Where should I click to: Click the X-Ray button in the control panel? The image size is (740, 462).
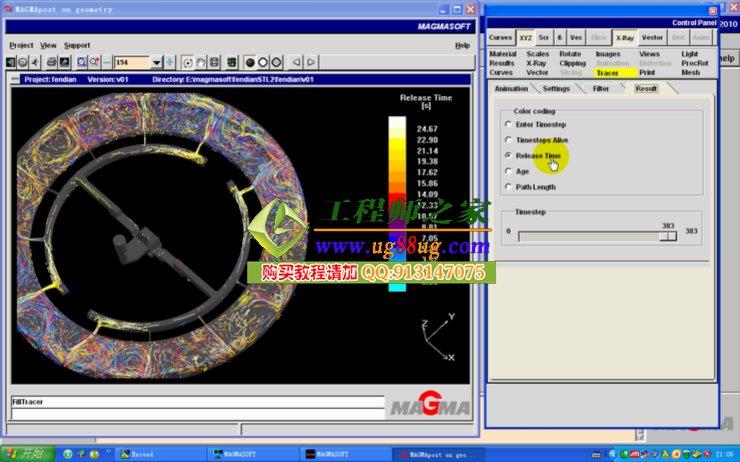click(624, 37)
